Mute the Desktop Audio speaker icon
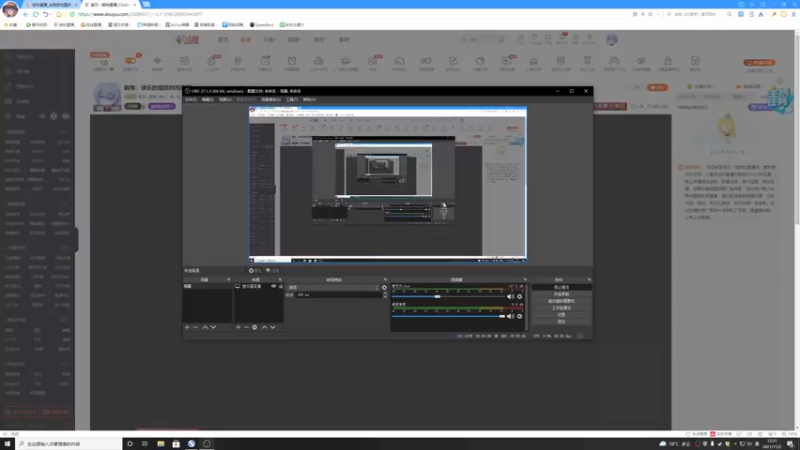Viewport: 800px width, 450px height. pyautogui.click(x=510, y=316)
